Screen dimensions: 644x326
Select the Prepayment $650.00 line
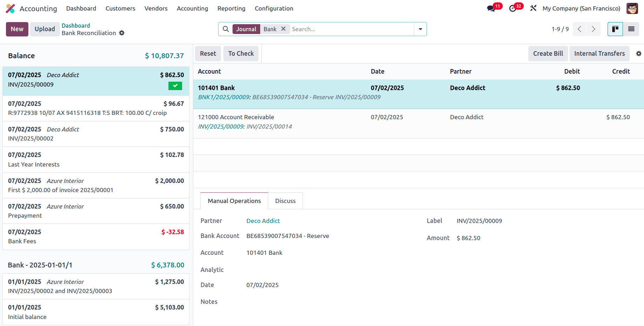tap(96, 211)
